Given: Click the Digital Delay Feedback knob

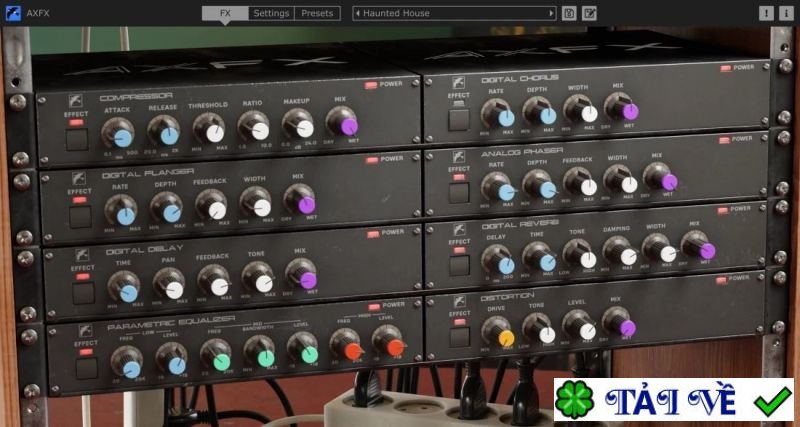Looking at the screenshot, I should pos(214,282).
